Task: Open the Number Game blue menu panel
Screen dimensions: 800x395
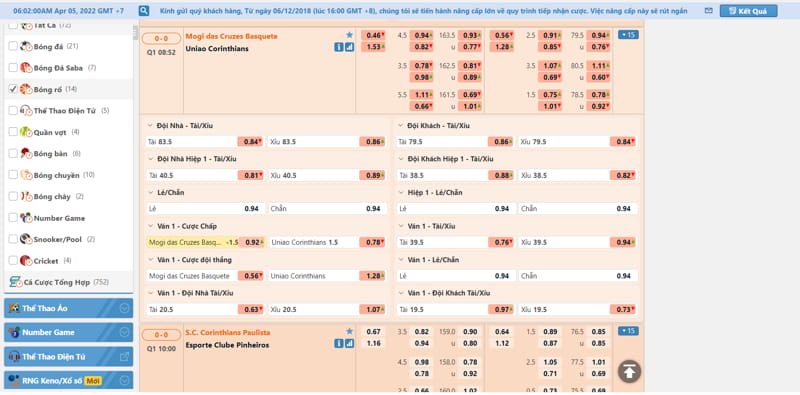Action: (x=68, y=332)
